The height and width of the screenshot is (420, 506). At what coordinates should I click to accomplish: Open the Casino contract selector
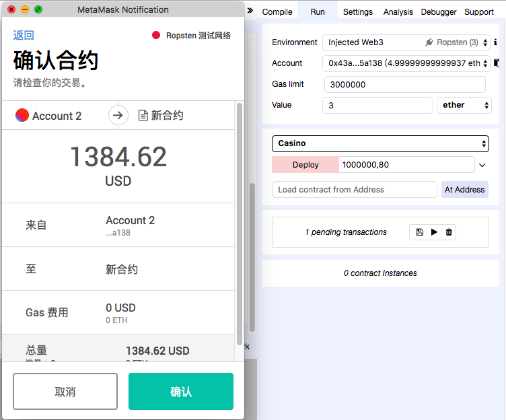click(x=380, y=143)
